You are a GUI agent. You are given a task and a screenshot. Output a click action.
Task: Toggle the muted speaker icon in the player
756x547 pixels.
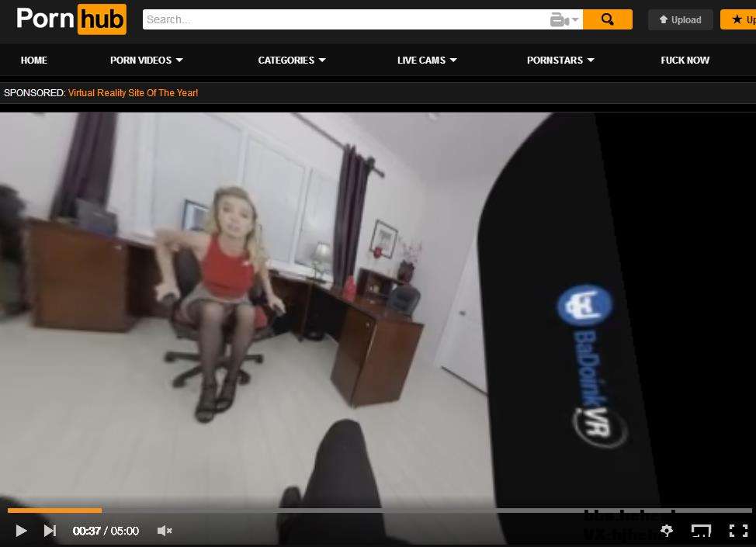(x=164, y=531)
